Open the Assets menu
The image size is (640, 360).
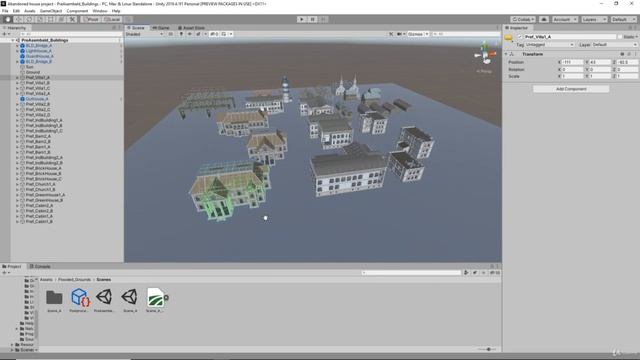click(x=30, y=11)
